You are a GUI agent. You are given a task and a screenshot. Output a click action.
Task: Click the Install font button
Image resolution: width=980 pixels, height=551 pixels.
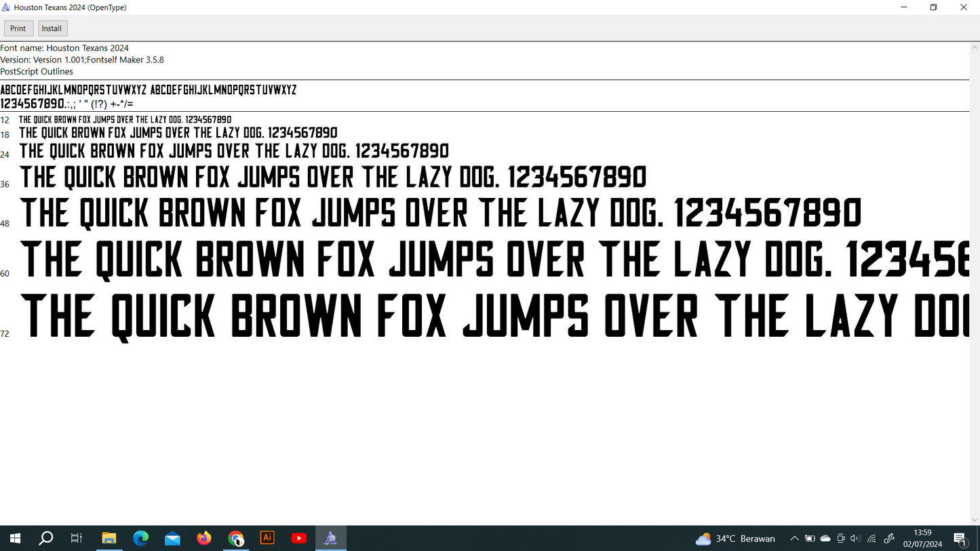(52, 28)
